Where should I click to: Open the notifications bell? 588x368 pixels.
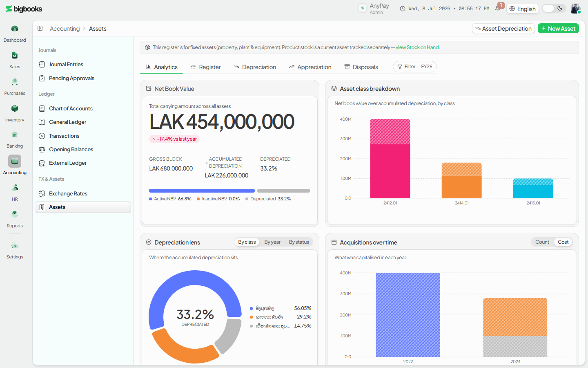(498, 9)
